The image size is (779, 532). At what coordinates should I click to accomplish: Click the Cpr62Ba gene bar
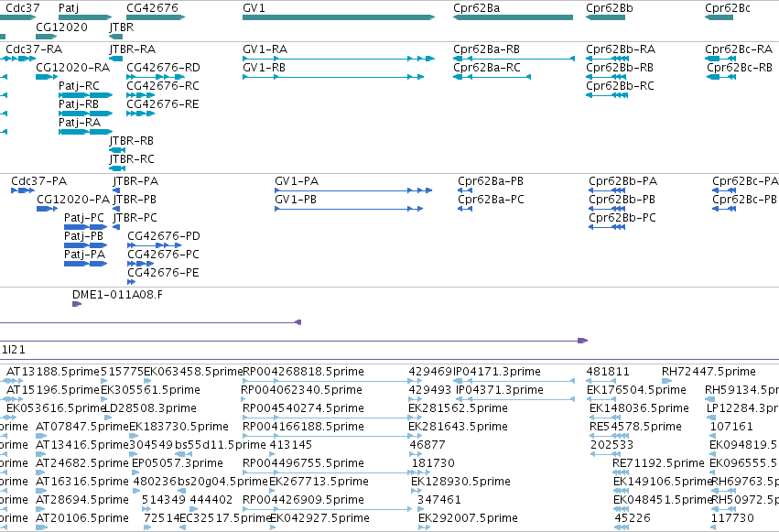513,17
